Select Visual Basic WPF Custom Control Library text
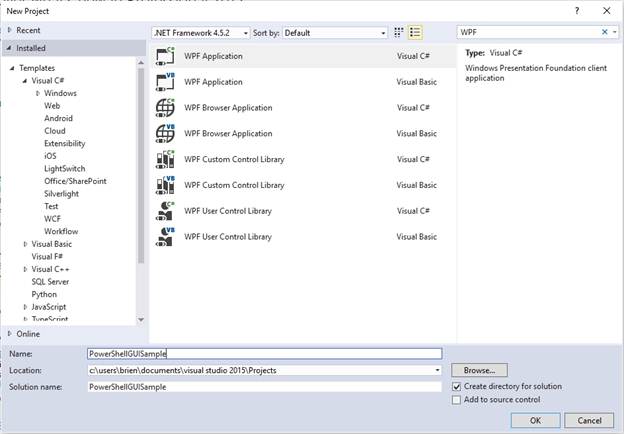 (234, 185)
